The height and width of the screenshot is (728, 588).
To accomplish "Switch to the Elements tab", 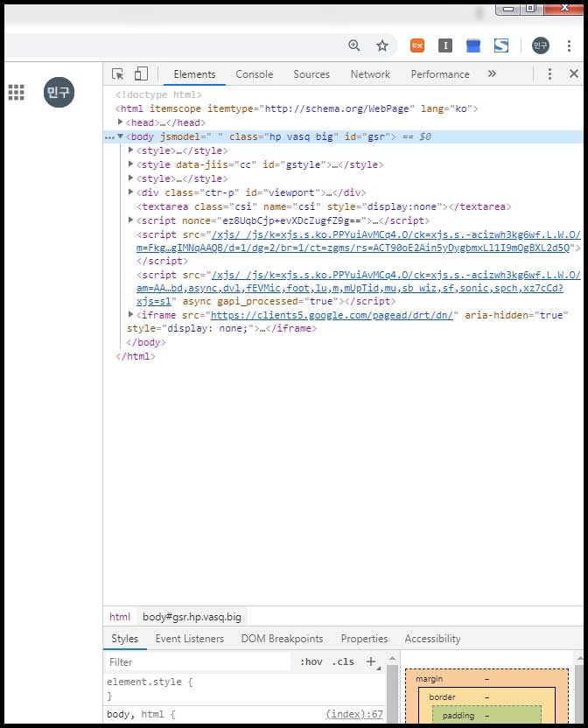I will 194,74.
